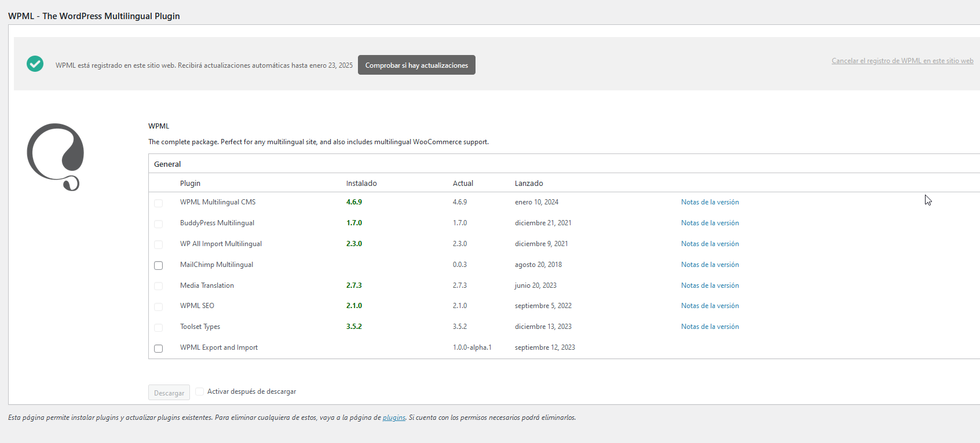980x443 pixels.
Task: Select the Media Translation plugin name
Action: [207, 285]
